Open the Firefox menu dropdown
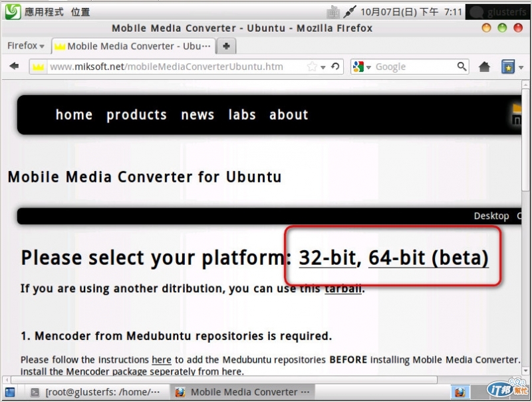The height and width of the screenshot is (402, 532). pyautogui.click(x=26, y=45)
